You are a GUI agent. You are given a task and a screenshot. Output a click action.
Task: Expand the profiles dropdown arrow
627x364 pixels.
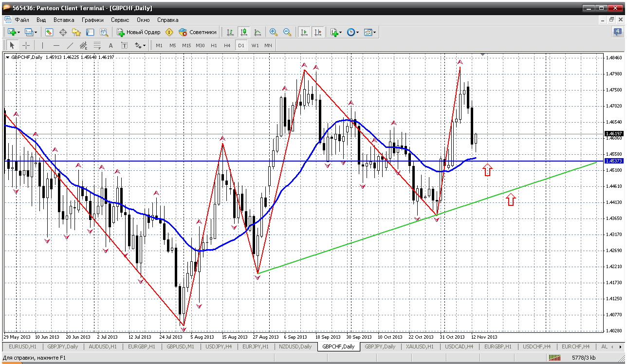click(x=36, y=32)
